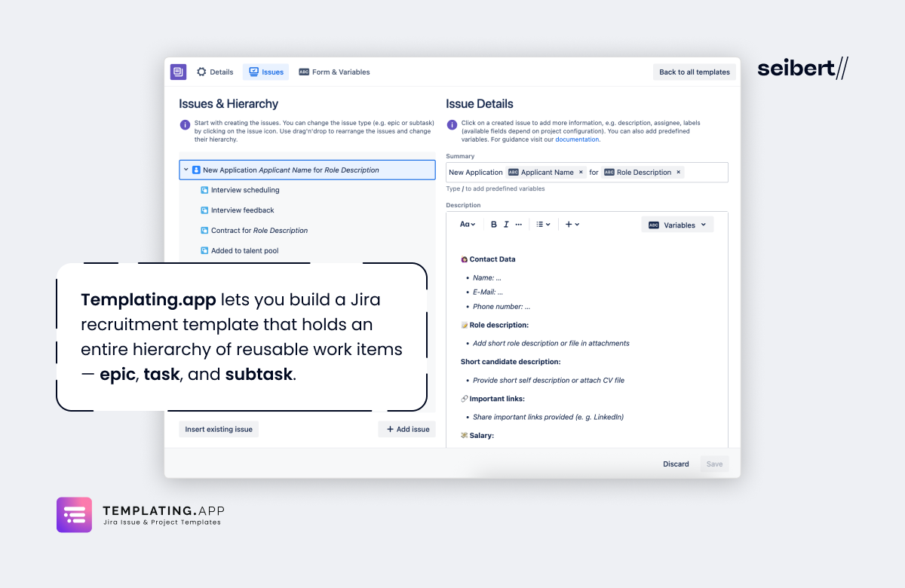
Task: Click the Discard button
Action: 676,464
